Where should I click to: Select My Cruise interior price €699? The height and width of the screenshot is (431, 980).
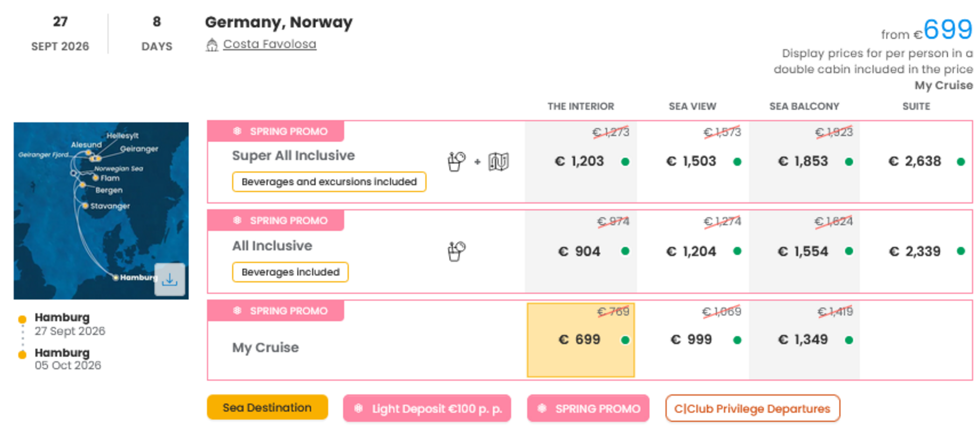point(580,340)
